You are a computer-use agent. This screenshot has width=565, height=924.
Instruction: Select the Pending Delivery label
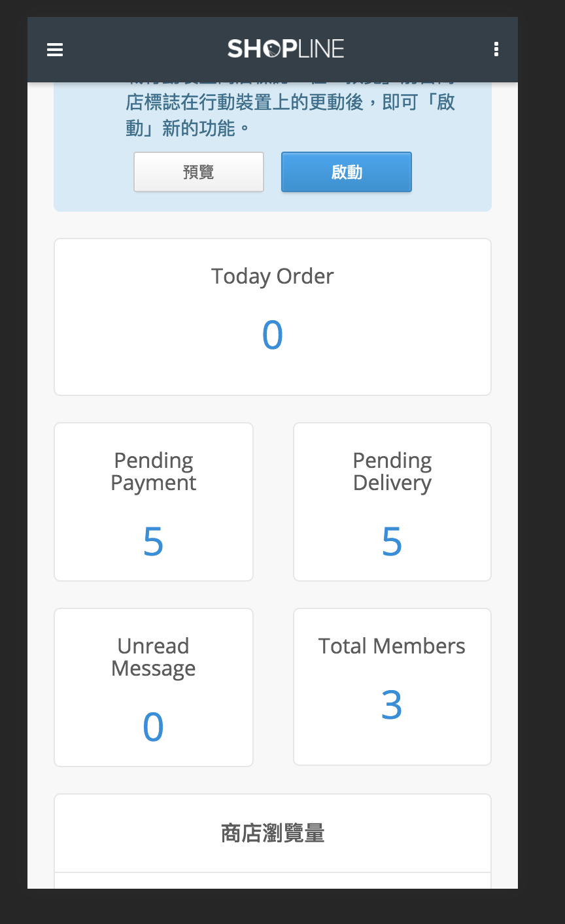392,472
